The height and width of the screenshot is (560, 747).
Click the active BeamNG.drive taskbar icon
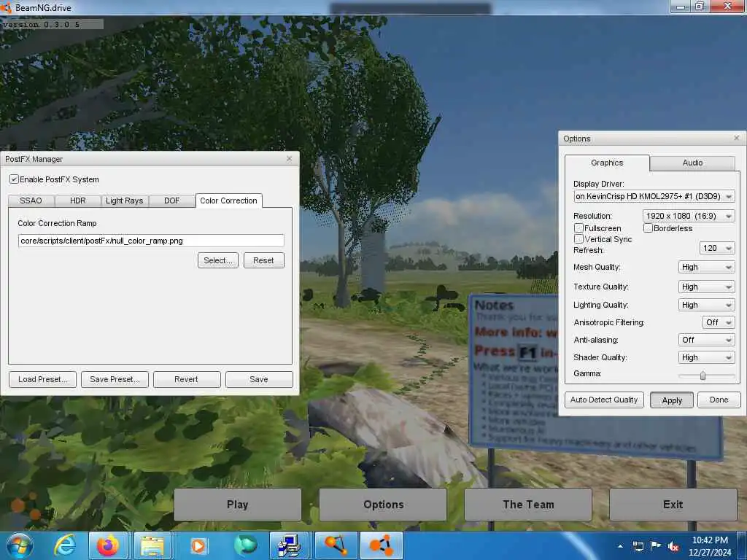[x=381, y=545]
